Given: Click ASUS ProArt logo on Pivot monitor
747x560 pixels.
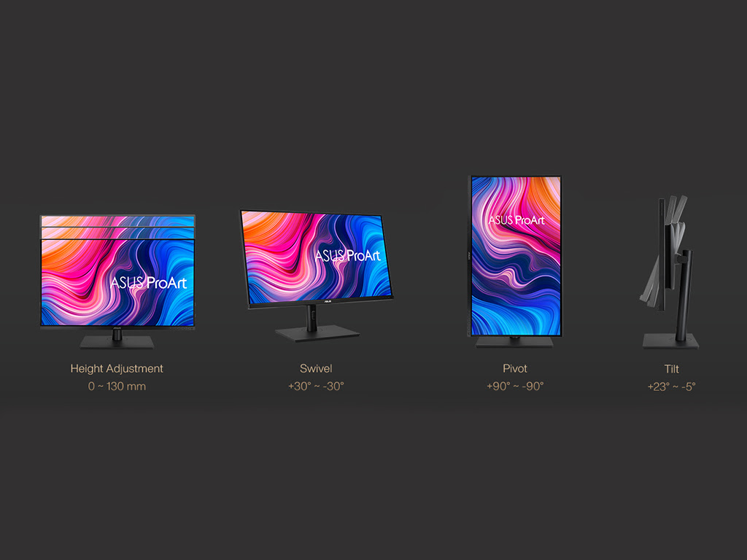Looking at the screenshot, I should [x=516, y=219].
